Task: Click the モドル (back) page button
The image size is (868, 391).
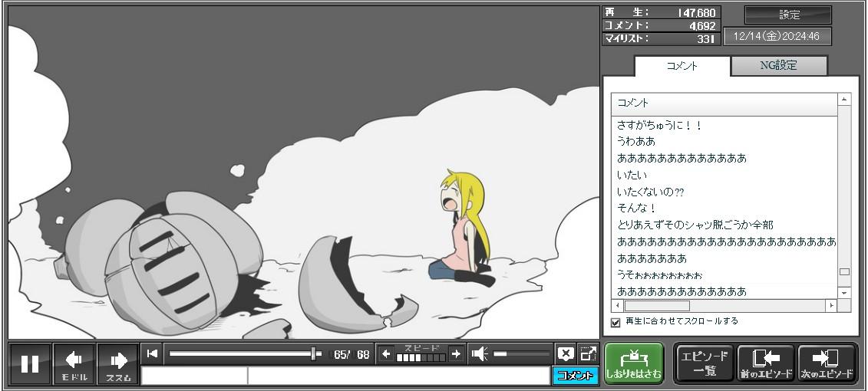Action: (x=74, y=363)
